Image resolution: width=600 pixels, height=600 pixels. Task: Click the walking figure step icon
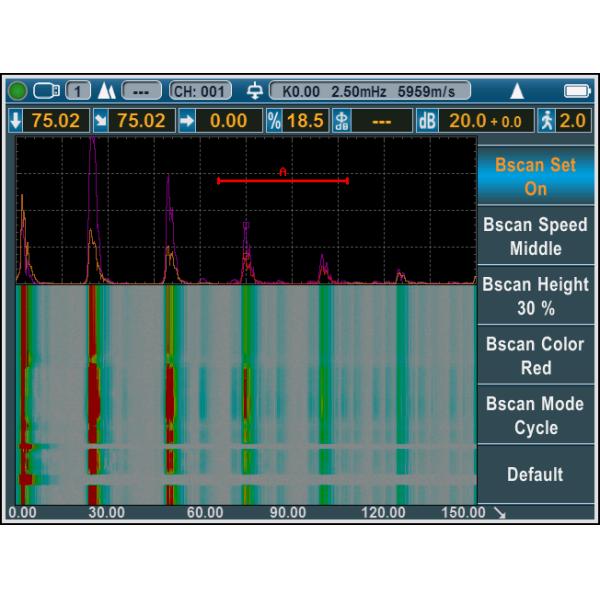click(x=547, y=121)
